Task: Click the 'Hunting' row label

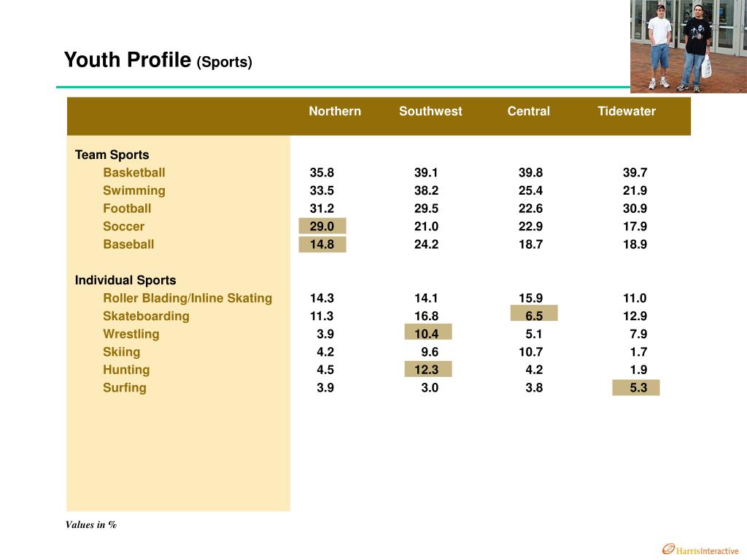Action: (126, 370)
